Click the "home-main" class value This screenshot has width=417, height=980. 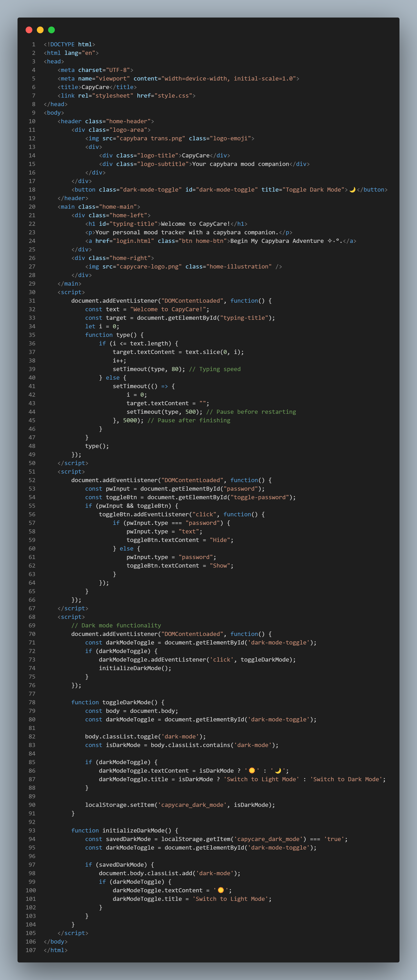[x=118, y=207]
